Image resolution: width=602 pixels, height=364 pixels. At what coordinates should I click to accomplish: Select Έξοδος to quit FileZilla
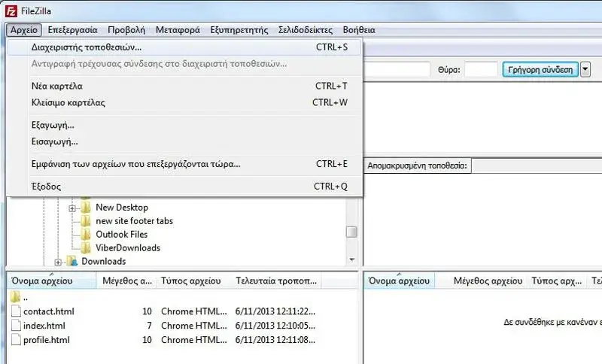[184, 187]
